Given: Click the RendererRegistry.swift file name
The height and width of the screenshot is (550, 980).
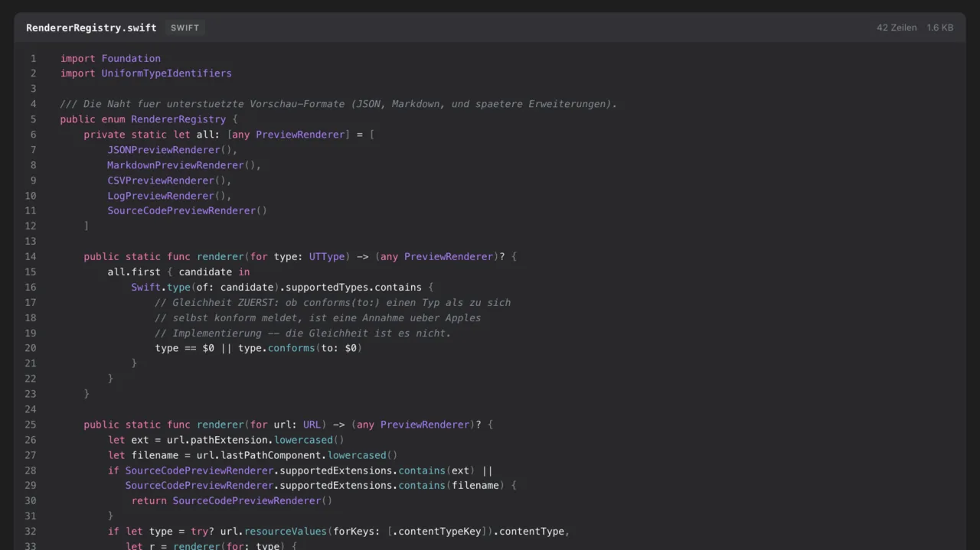Looking at the screenshot, I should tap(91, 28).
